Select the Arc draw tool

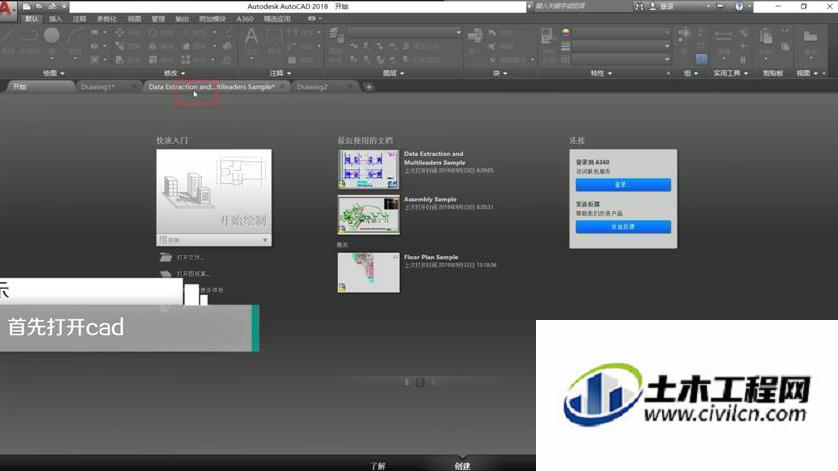75,36
